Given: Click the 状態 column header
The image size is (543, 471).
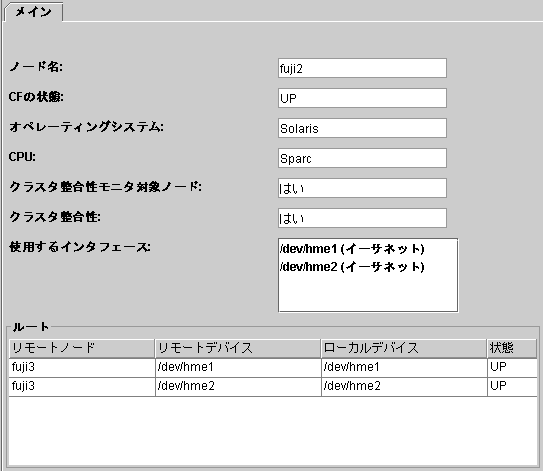Looking at the screenshot, I should click(512, 348).
